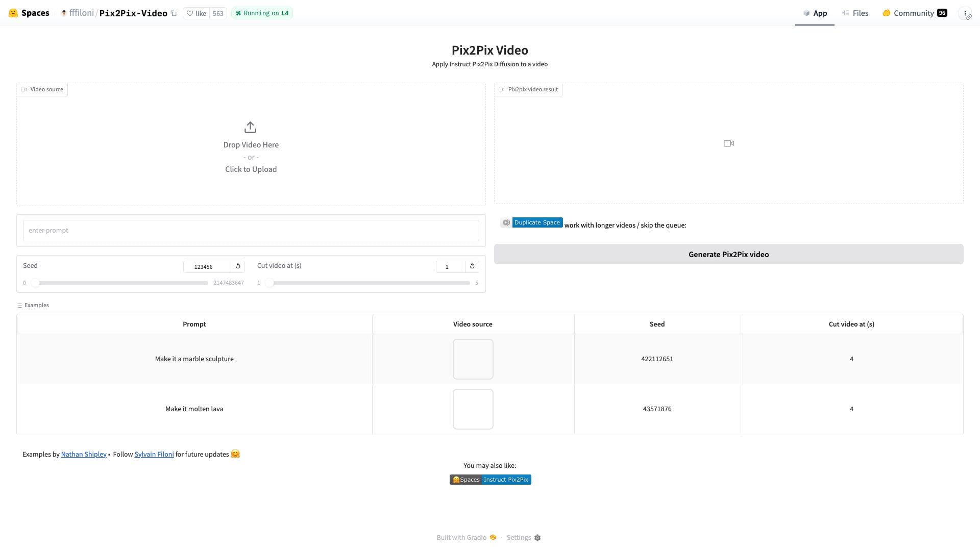The image size is (980, 551).
Task: Switch to the App tab
Action: [x=815, y=13]
